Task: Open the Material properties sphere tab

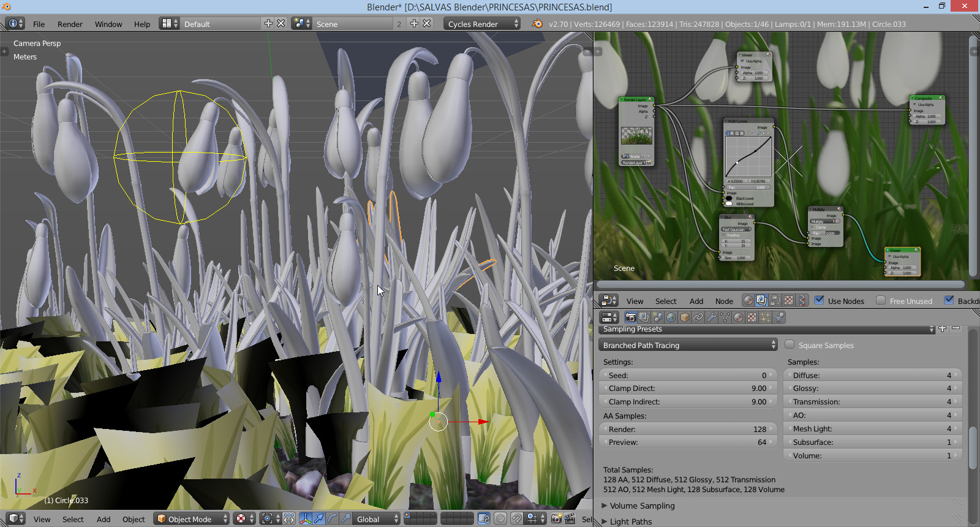Action: pos(738,317)
